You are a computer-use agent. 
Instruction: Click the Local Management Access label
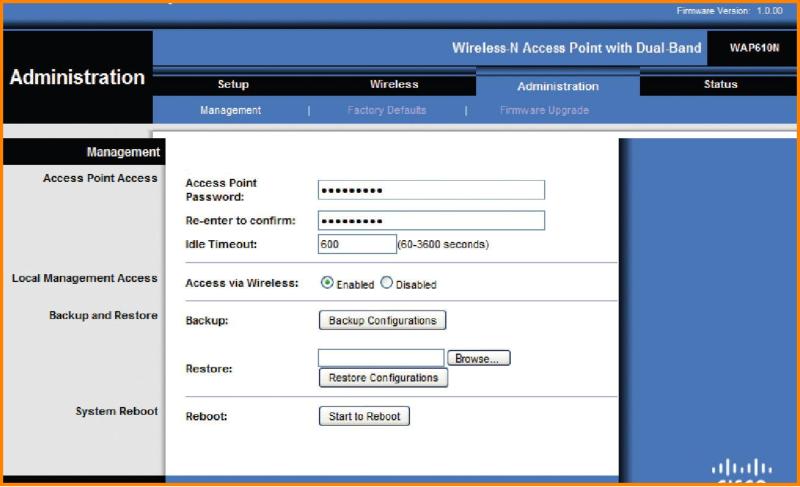[85, 278]
